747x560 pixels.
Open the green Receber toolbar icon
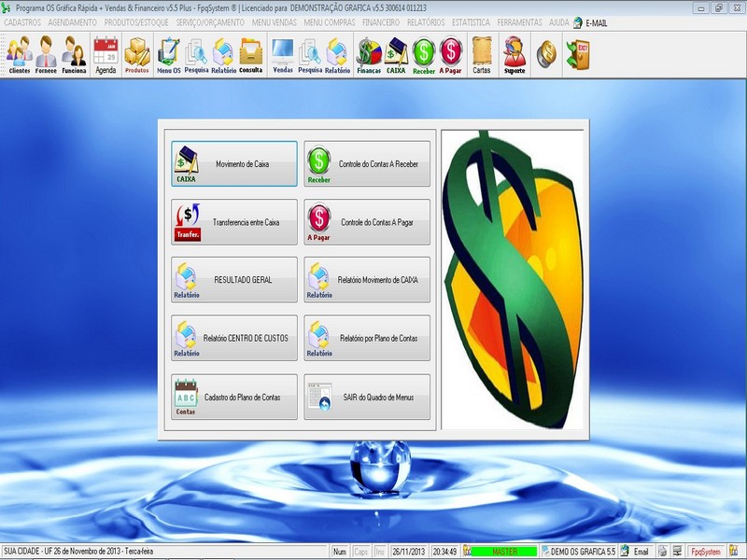(424, 55)
